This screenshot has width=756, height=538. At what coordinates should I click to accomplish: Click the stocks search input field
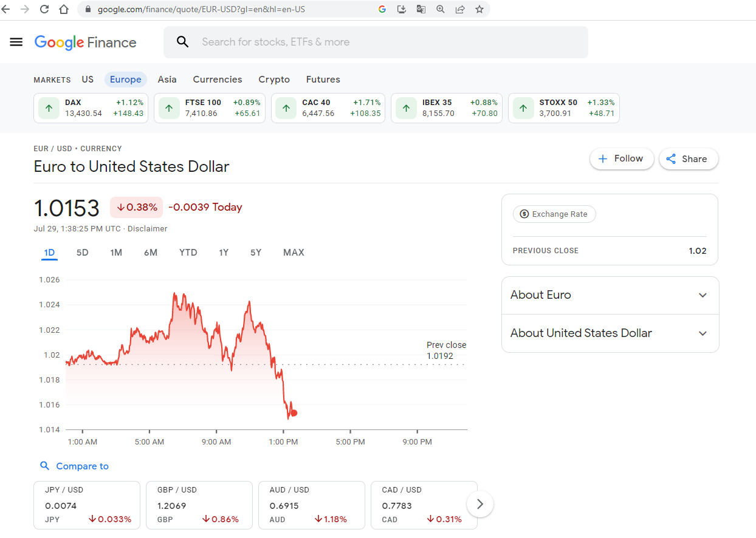[x=389, y=42]
